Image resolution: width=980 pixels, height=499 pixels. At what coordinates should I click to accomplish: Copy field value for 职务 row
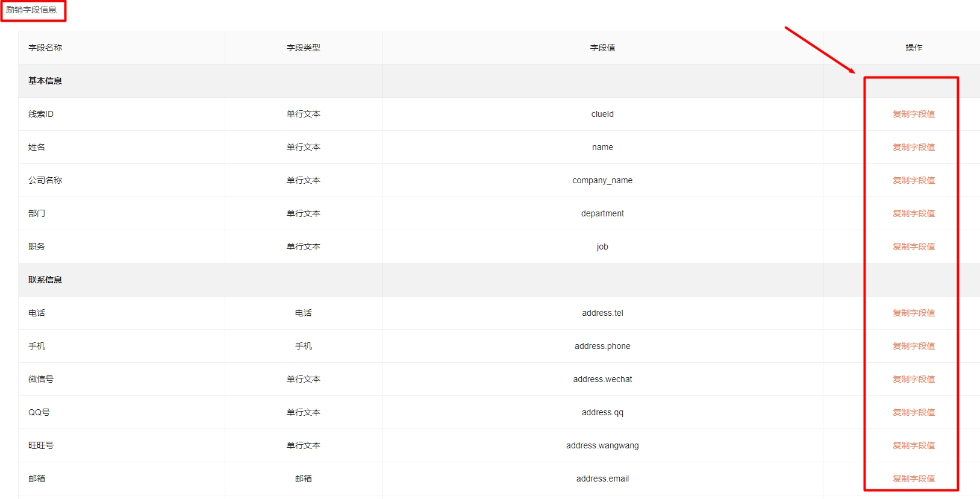[913, 246]
